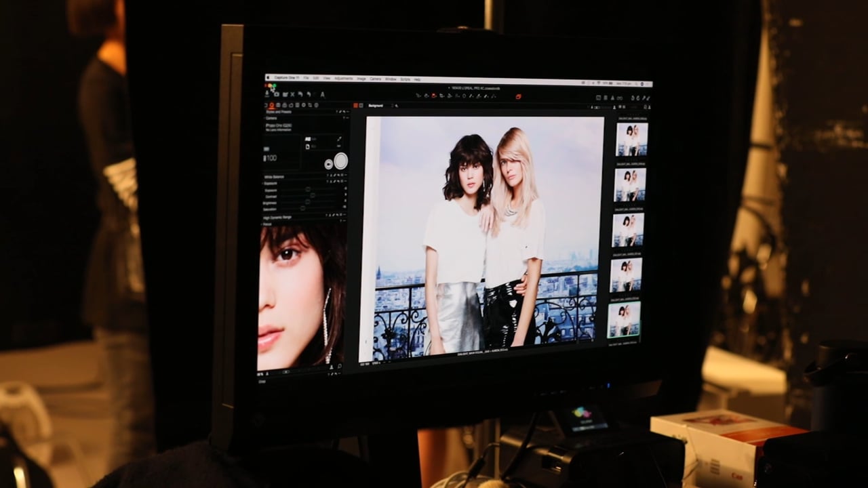This screenshot has height=488, width=868.
Task: Click the Contrast slider handle
Action: pos(313,196)
